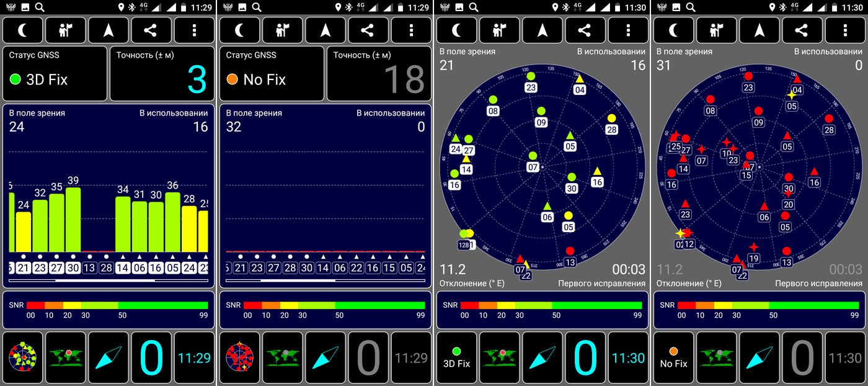Open three-dot overflow menu in leftmost screen
The image size is (868, 386).
194,30
